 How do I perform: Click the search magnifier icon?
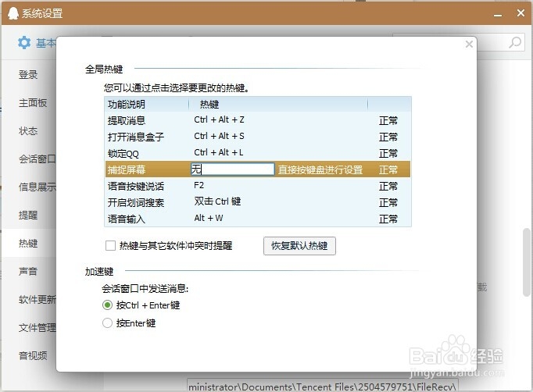point(515,43)
